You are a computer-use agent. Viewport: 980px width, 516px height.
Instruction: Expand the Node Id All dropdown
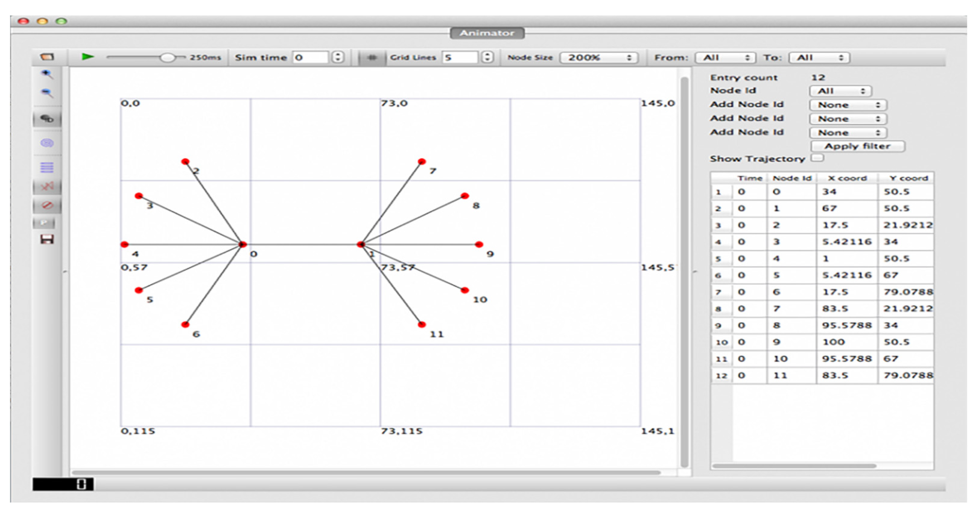[840, 91]
